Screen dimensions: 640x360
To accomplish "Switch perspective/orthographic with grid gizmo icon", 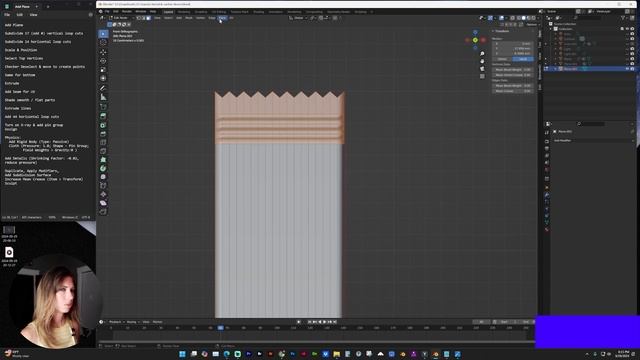I will (482, 76).
